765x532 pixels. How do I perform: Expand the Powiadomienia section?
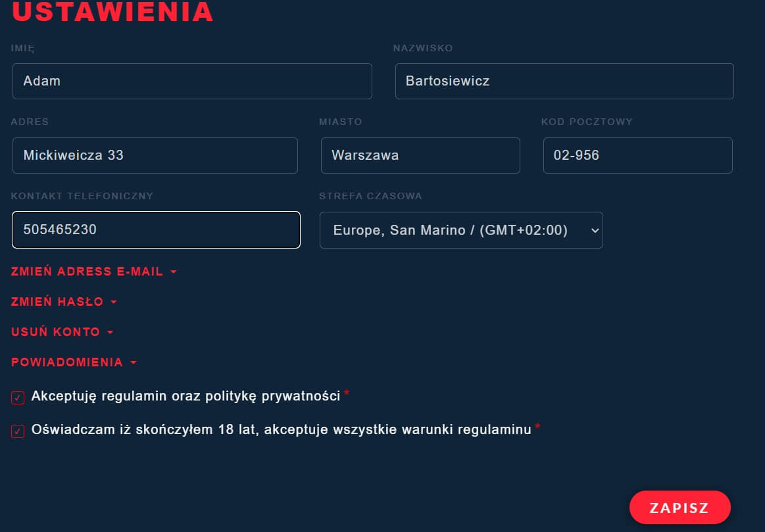(67, 362)
